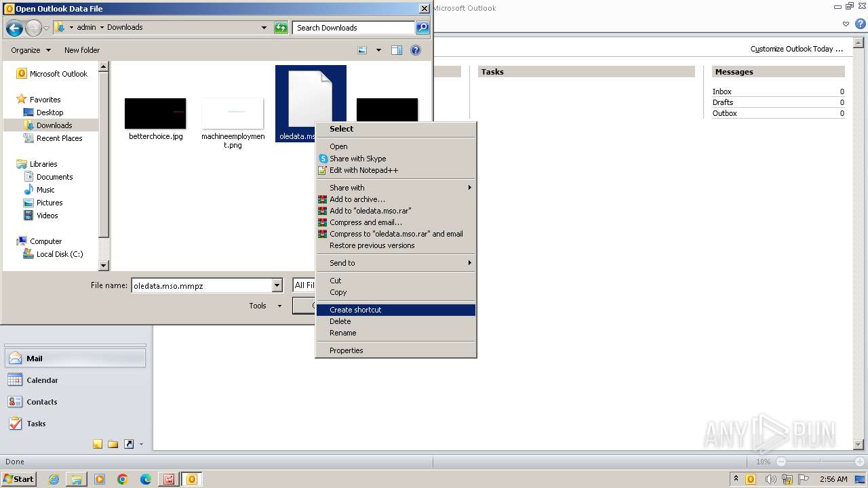The width and height of the screenshot is (868, 488).
Task: Select the Favorites star entry
Action: [x=39, y=100]
